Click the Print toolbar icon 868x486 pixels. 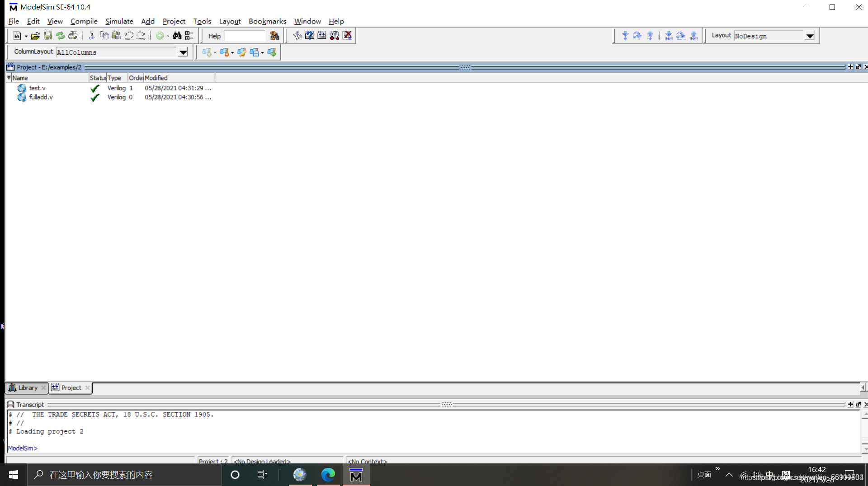73,36
